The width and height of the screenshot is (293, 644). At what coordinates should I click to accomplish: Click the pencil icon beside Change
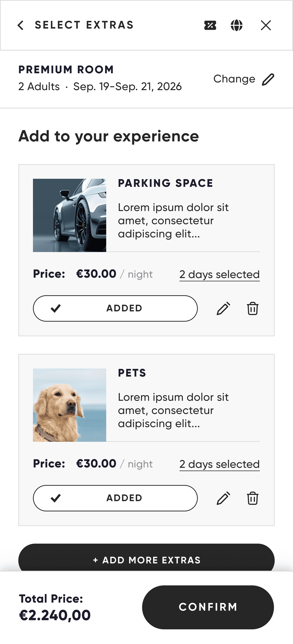tap(268, 79)
